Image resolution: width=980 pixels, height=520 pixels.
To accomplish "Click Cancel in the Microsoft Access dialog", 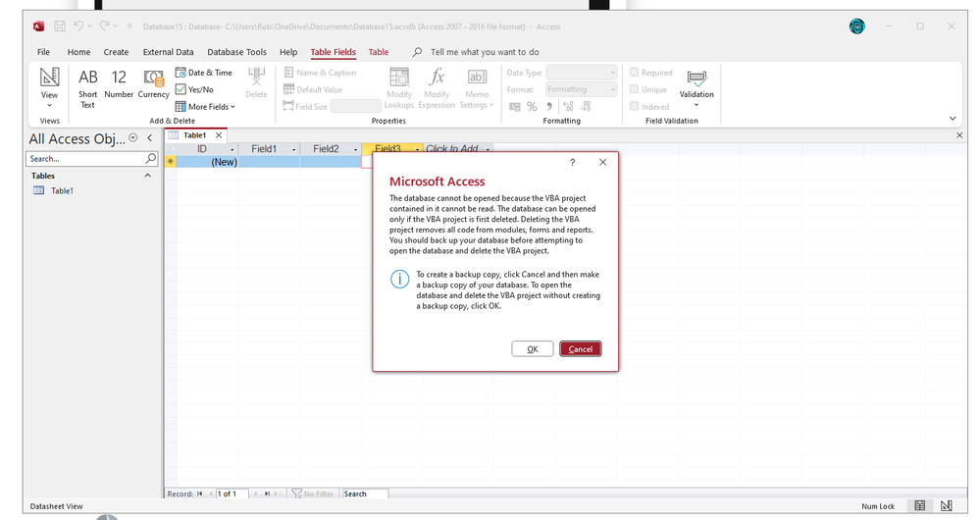I will point(580,348).
